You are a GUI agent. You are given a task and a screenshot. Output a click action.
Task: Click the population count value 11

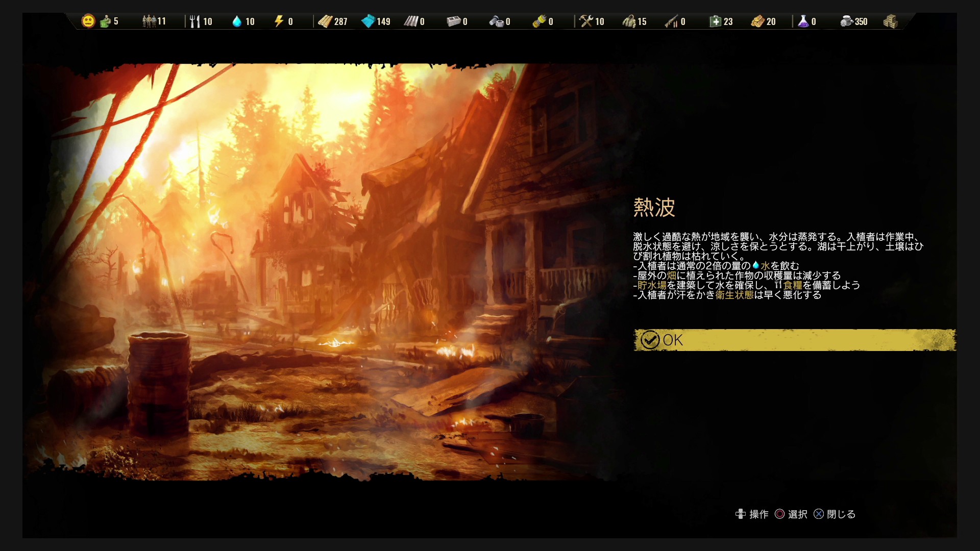pos(161,21)
